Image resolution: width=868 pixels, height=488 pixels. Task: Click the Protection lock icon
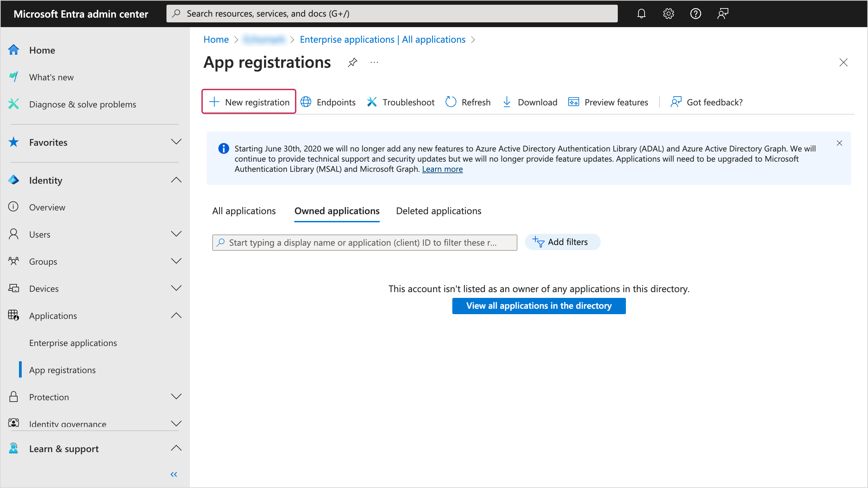14,396
